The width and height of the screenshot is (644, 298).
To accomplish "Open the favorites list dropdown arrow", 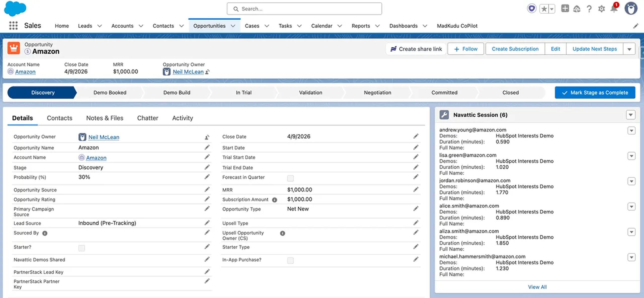I will 552,9.
